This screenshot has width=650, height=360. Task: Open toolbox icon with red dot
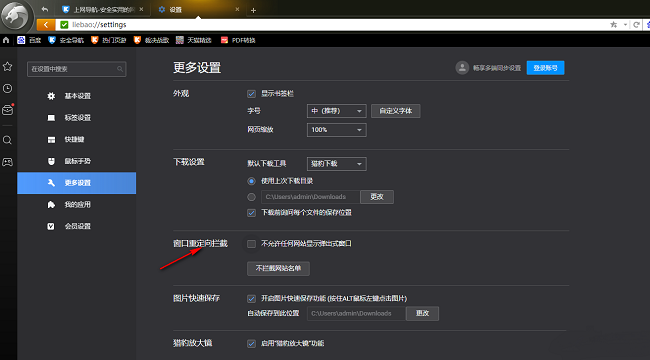[7, 110]
